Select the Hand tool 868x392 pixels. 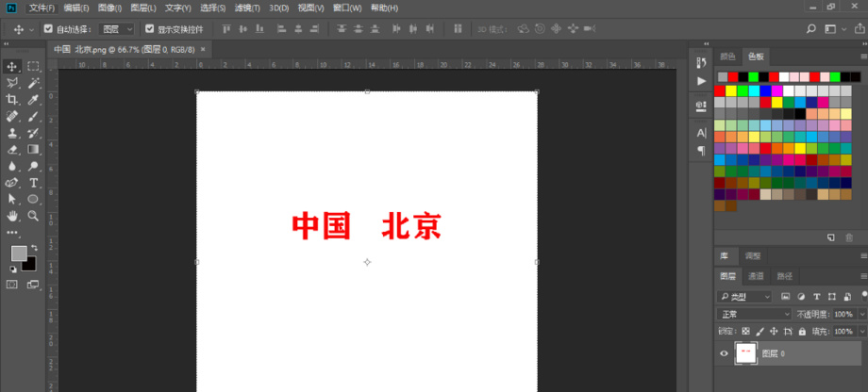(12, 216)
